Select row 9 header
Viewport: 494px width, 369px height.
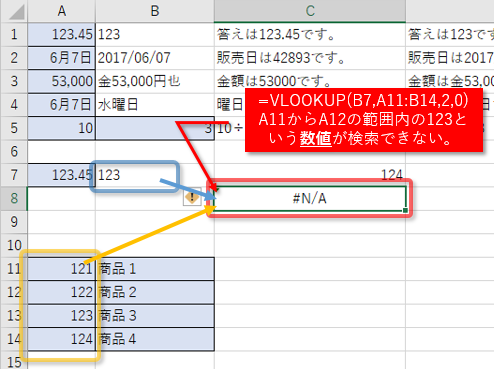pyautogui.click(x=14, y=222)
